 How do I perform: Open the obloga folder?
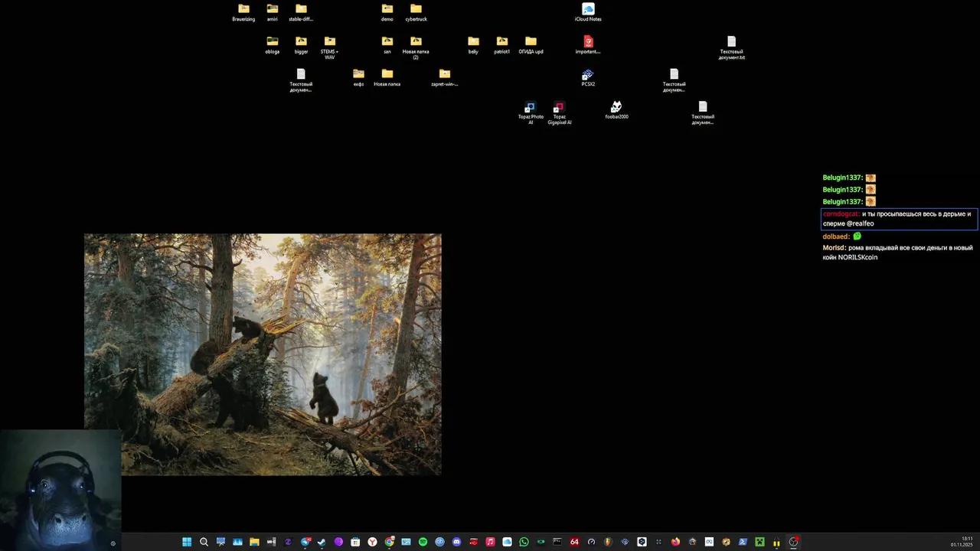[273, 45]
